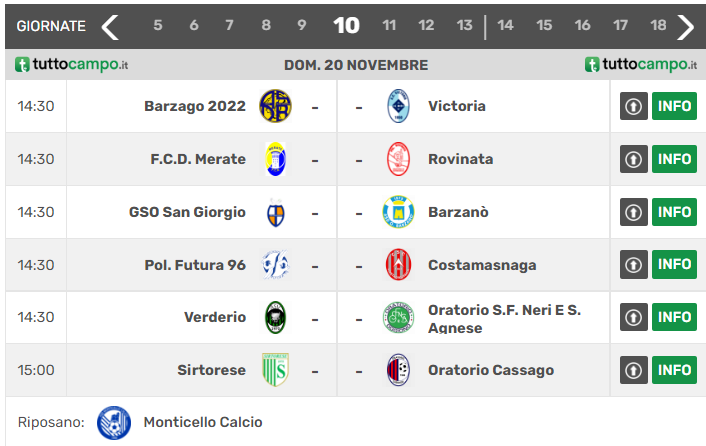The height and width of the screenshot is (446, 706).
Task: Click the Victoria team crest
Action: [398, 106]
